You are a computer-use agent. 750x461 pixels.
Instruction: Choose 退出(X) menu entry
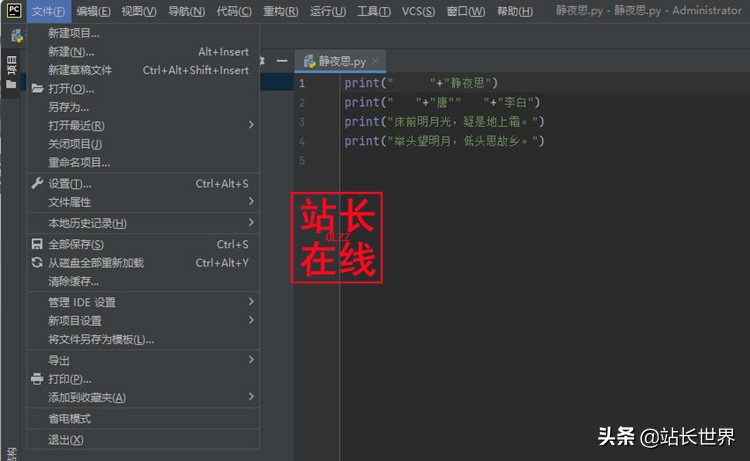tap(143, 440)
